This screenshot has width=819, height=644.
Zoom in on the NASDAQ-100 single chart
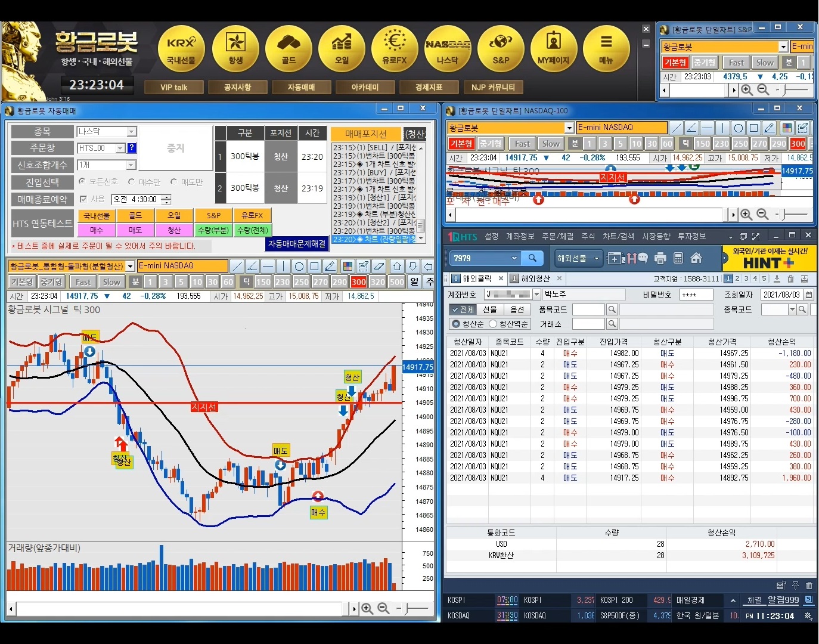click(746, 214)
